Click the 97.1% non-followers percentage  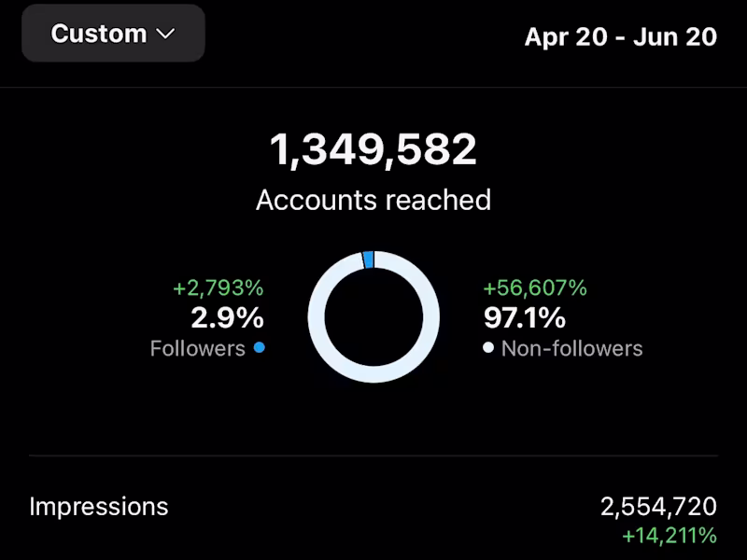click(524, 318)
